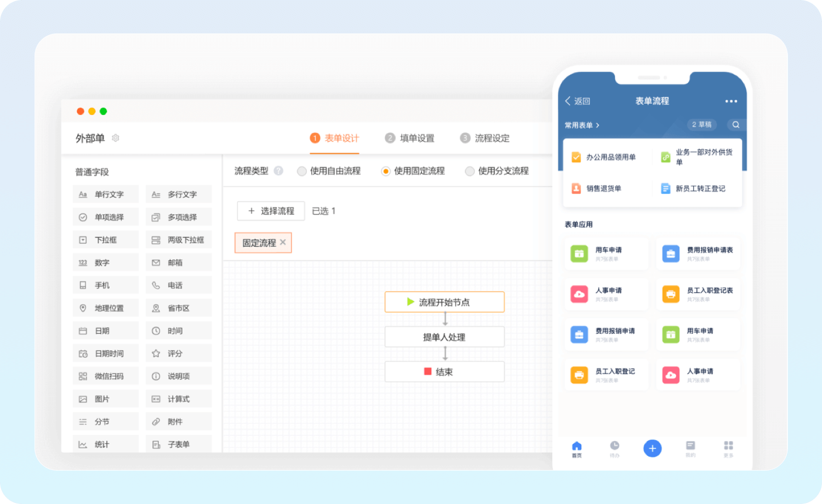Select the 使用自由流程 radio button
Screen dimensions: 822x504
301,171
